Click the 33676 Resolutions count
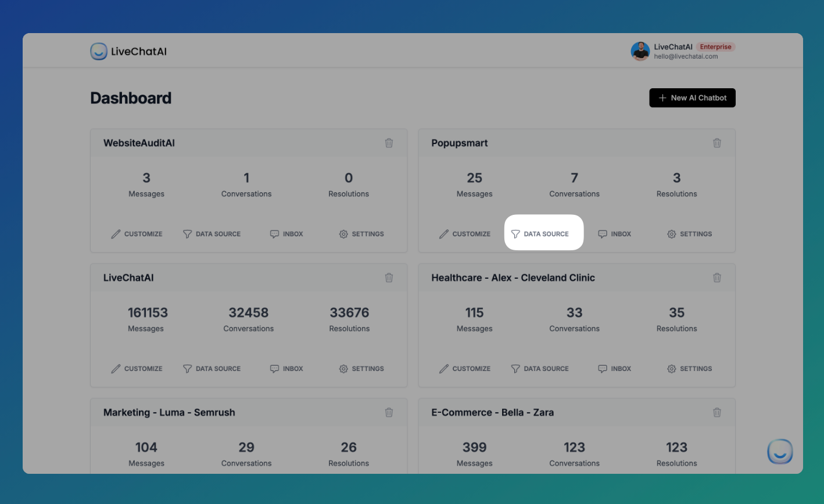 coord(349,312)
